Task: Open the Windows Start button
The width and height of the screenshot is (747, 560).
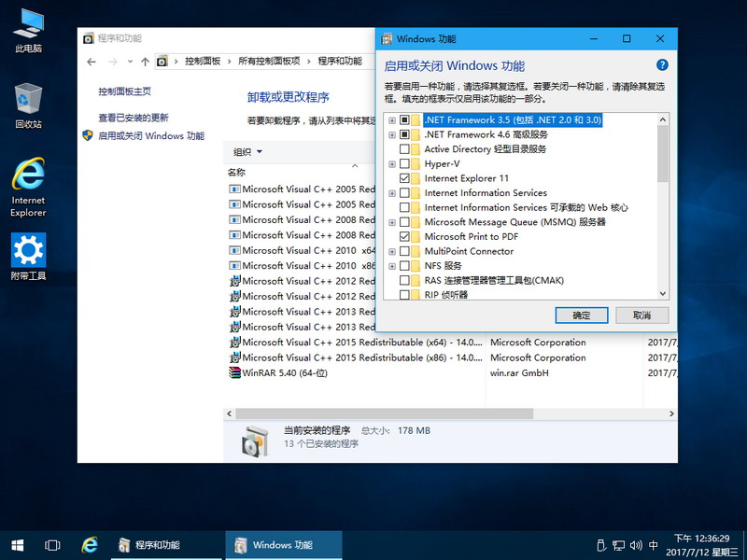Action: [x=18, y=545]
